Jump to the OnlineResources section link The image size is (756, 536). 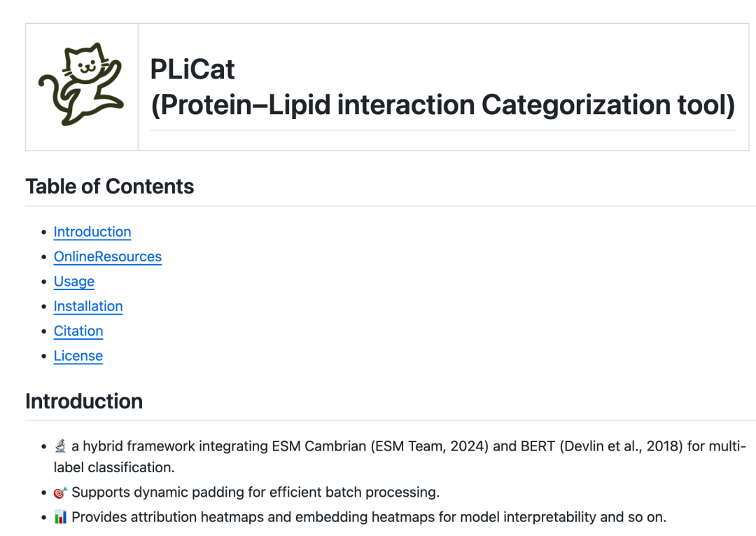108,256
